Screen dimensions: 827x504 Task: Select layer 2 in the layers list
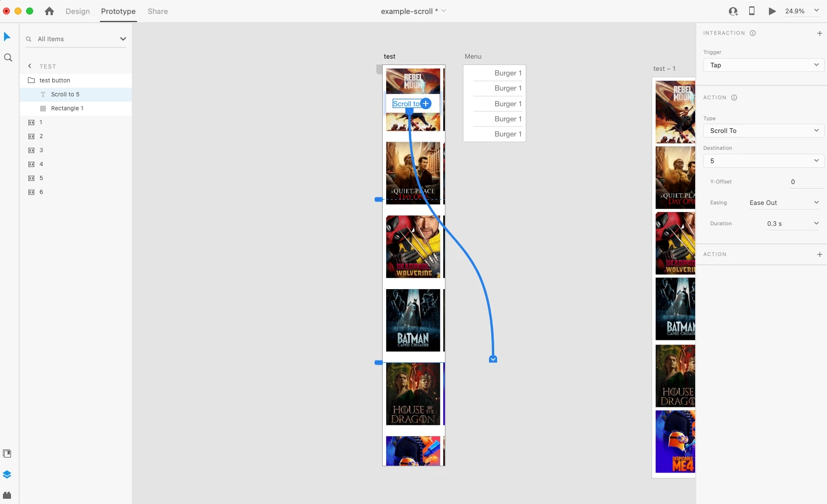pos(75,136)
